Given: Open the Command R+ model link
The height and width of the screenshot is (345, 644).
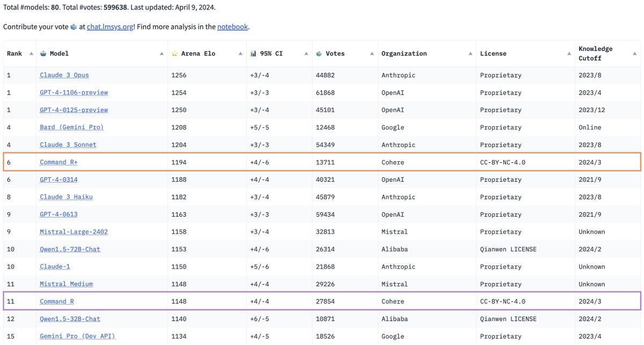Looking at the screenshot, I should (x=58, y=162).
